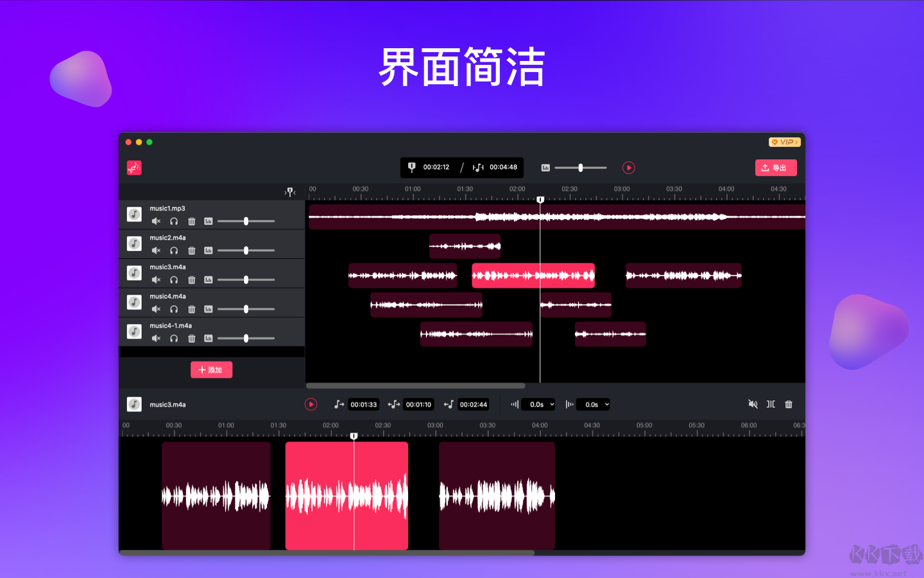
Task: Delete the music3.m4a track via trash icon
Action: pyautogui.click(x=191, y=279)
